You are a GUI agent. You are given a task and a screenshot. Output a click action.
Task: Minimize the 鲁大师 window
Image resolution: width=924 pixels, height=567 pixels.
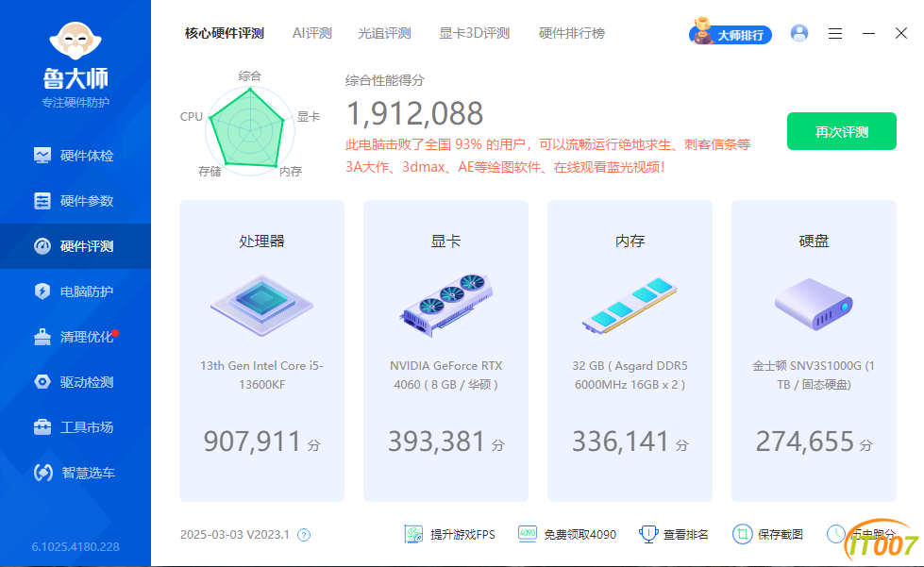(868, 34)
